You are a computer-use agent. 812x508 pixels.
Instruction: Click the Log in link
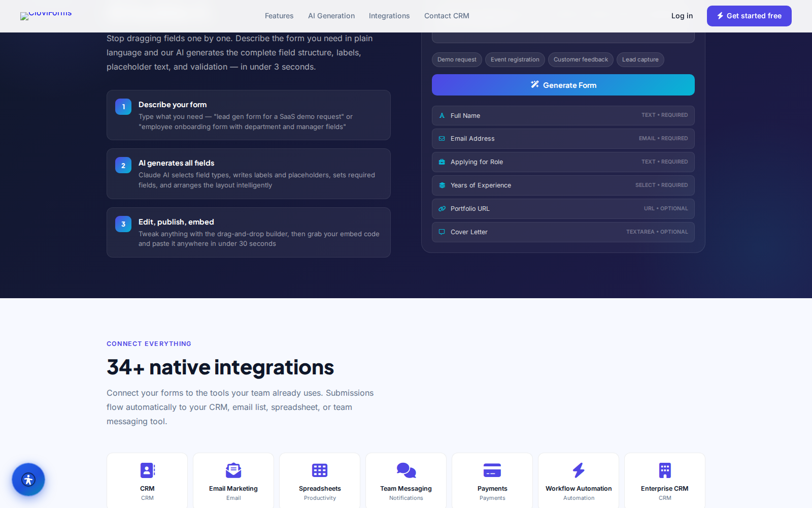point(682,16)
